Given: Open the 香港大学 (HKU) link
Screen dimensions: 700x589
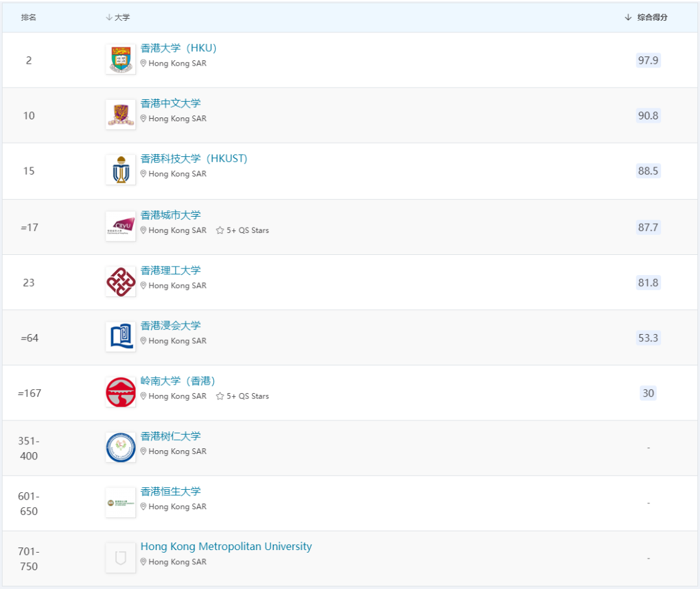Looking at the screenshot, I should [x=178, y=48].
